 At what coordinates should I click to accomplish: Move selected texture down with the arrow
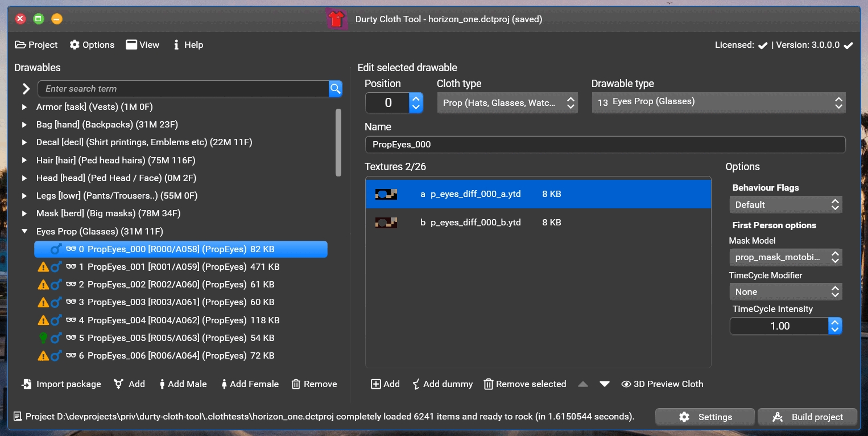[605, 384]
